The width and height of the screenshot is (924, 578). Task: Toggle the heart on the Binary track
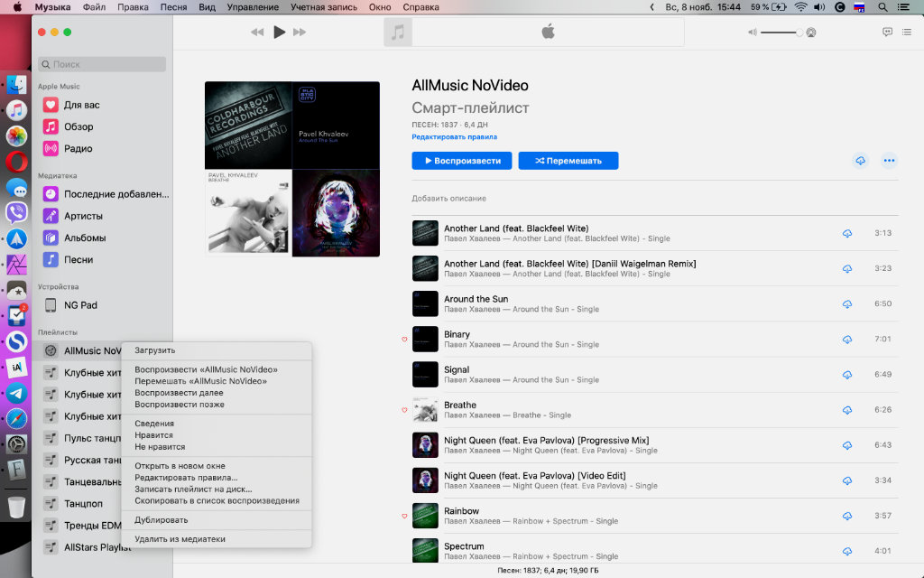(404, 340)
